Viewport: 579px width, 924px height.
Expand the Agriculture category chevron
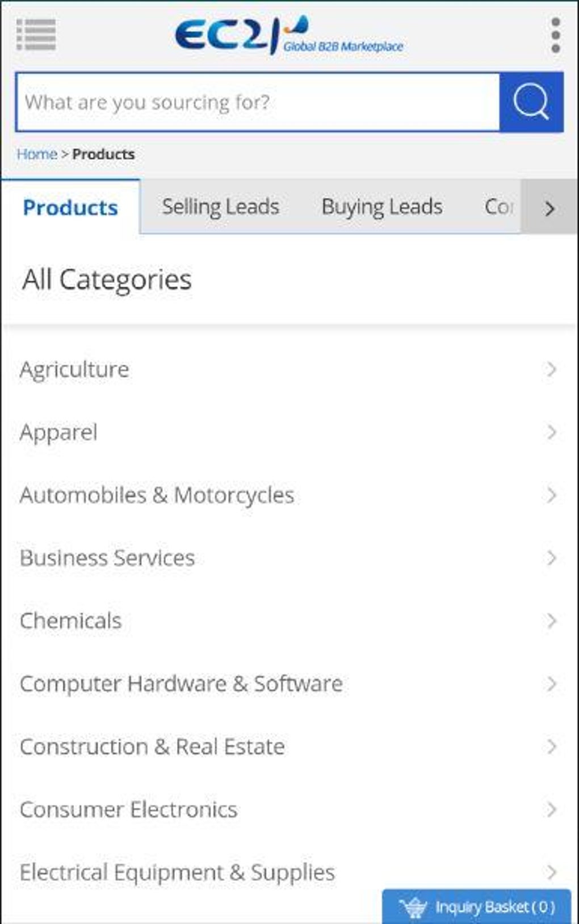point(552,369)
